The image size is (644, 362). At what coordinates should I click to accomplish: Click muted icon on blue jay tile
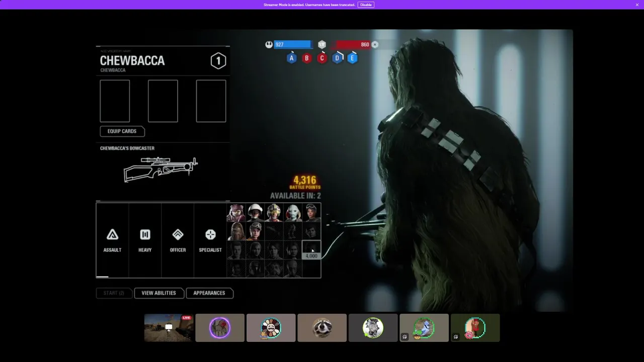(405, 337)
